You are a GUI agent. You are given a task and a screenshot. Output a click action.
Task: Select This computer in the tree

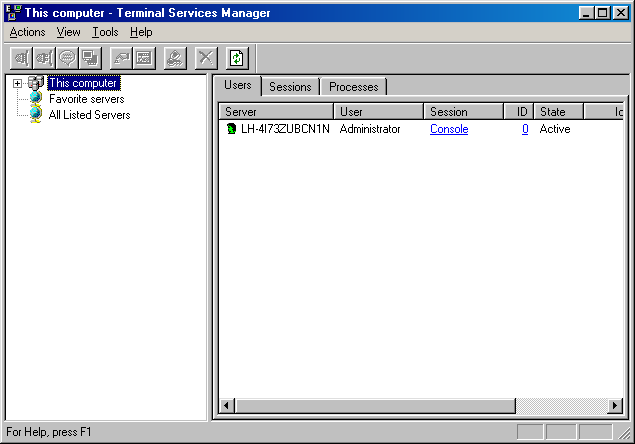(83, 83)
